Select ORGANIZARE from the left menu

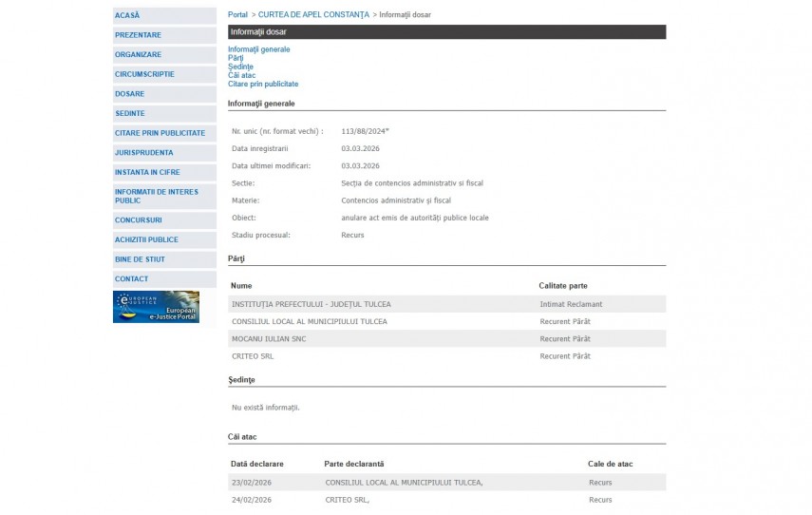coord(138,54)
